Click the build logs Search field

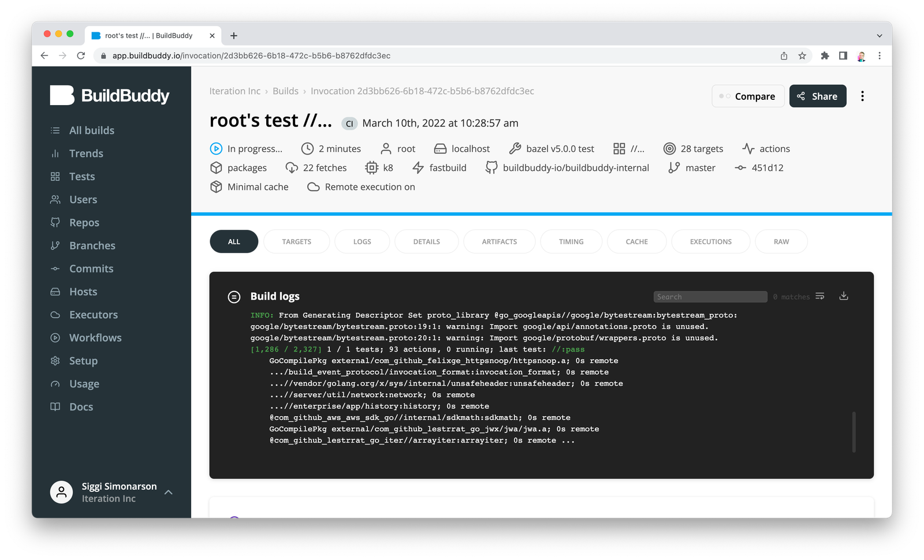coord(710,297)
